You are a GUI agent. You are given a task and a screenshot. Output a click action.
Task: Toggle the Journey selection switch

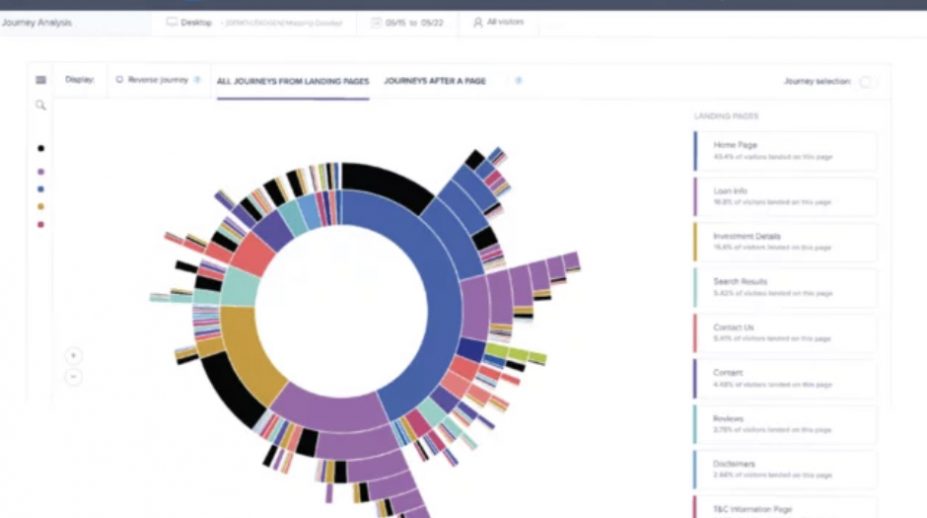pos(866,82)
